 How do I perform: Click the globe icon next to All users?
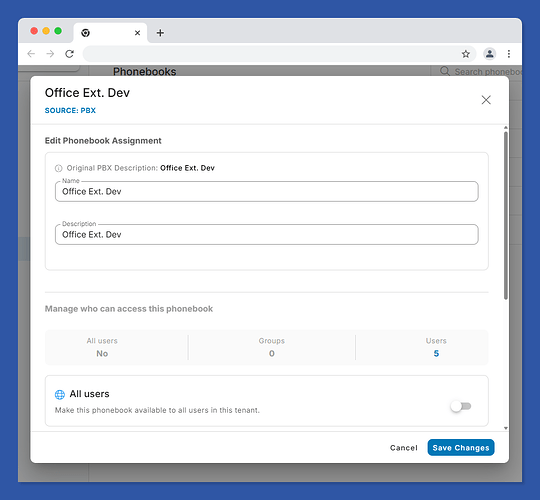60,394
